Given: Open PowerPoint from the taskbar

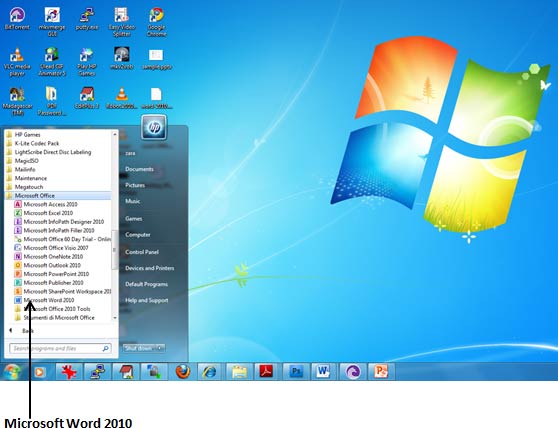Looking at the screenshot, I should [380, 372].
